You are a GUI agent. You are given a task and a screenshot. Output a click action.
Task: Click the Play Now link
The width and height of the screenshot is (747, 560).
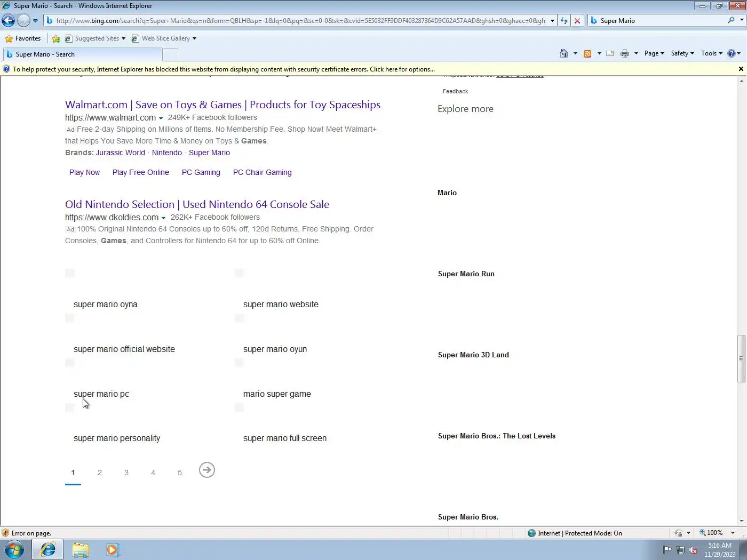tap(84, 172)
